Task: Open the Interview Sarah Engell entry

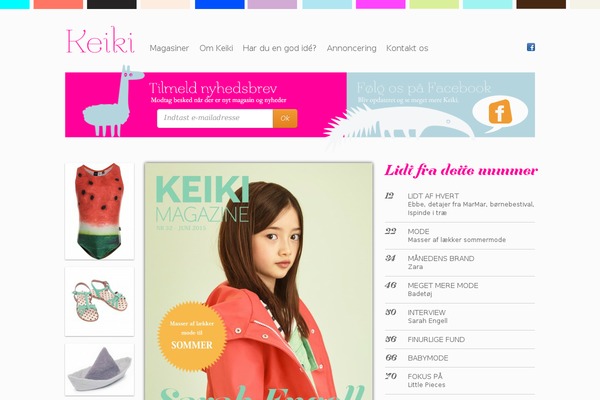Action: [x=460, y=317]
